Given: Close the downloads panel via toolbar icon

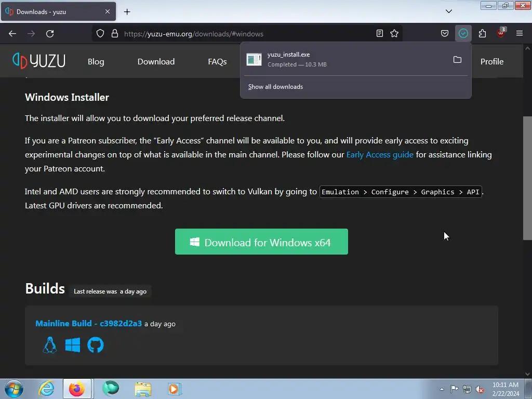Looking at the screenshot, I should click(x=463, y=33).
